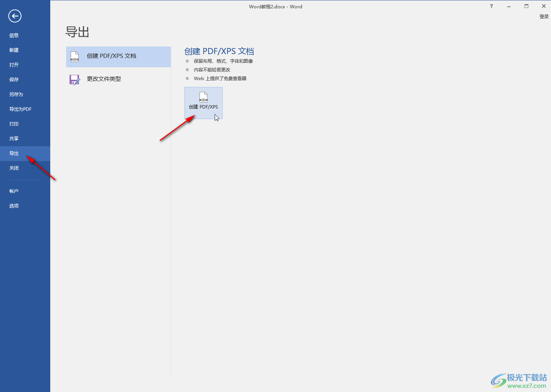Select the 导出 (Export) menu item

click(x=25, y=153)
